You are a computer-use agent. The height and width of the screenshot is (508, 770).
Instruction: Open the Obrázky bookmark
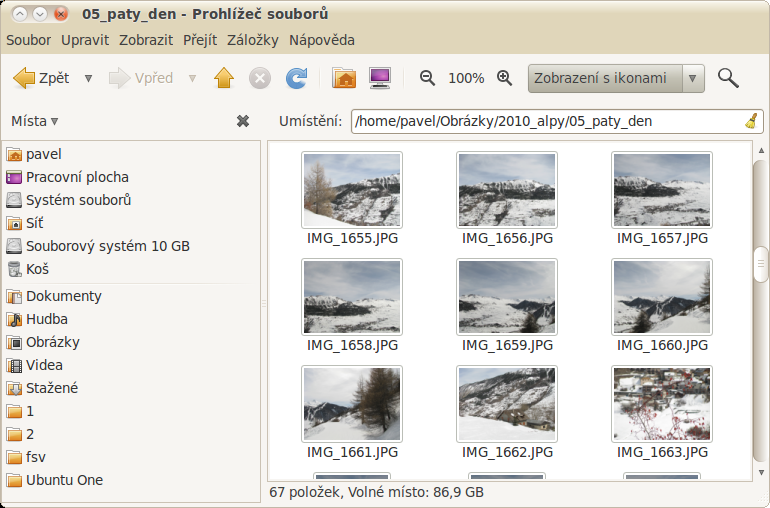point(132,342)
